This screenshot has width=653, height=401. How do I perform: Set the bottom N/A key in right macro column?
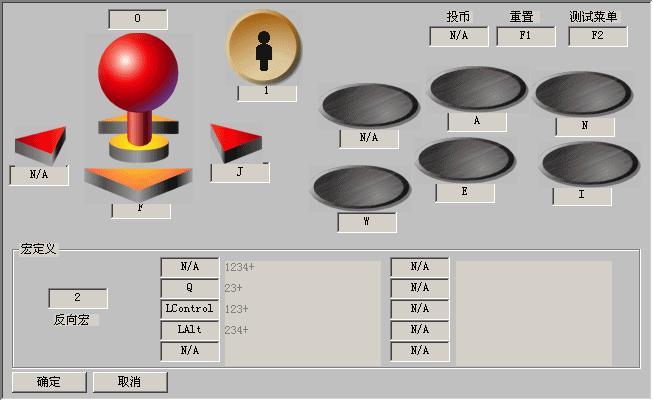[420, 351]
